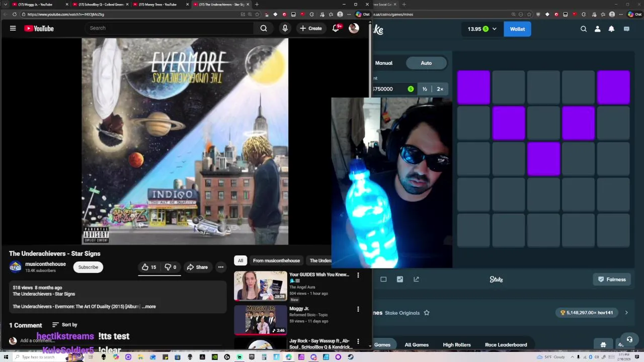Open live stats chart icon under Mines

click(400, 280)
